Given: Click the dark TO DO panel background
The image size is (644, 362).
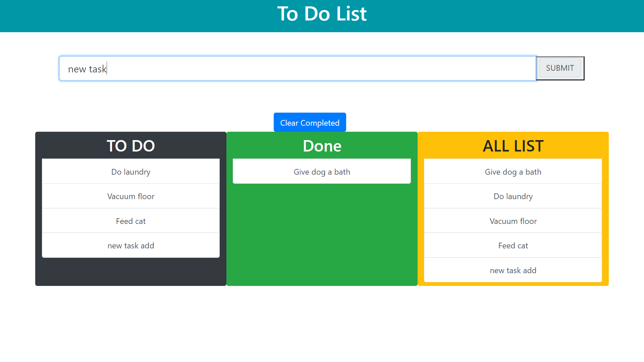Looking at the screenshot, I should 130,271.
